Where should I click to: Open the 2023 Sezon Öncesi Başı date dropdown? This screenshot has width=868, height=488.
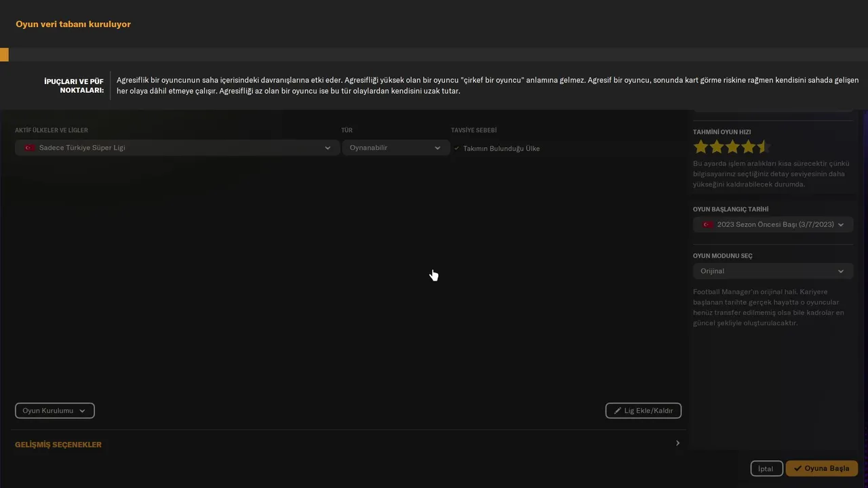(773, 224)
